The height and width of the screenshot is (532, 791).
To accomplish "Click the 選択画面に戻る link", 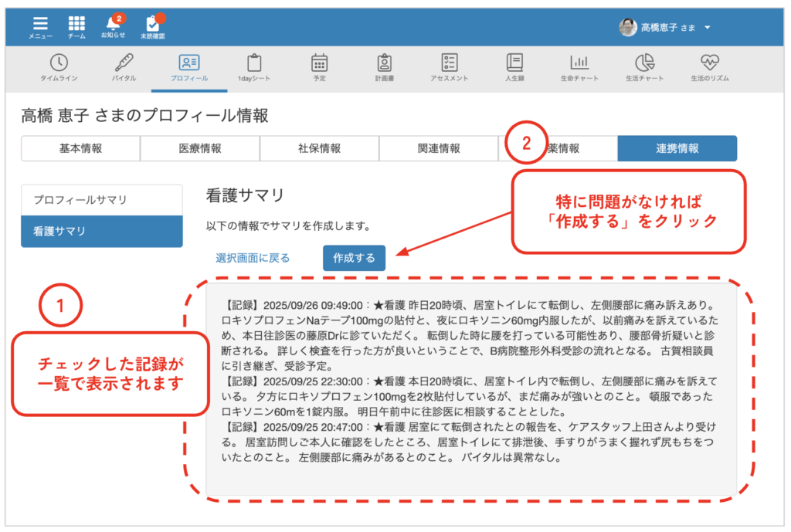I will tap(253, 258).
